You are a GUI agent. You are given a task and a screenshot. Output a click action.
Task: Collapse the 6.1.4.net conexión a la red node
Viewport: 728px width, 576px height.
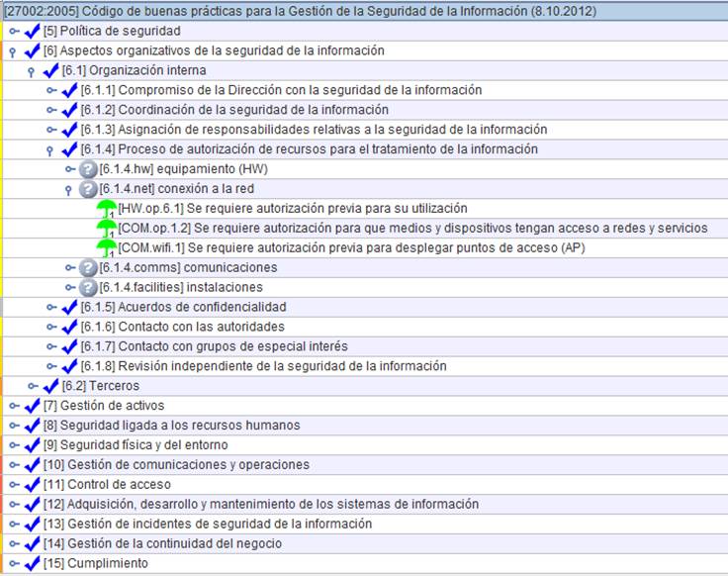(69, 189)
